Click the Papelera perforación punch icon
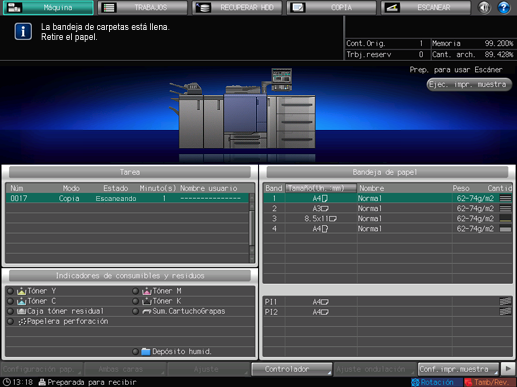This screenshot has width=517, height=387. pos(22,322)
